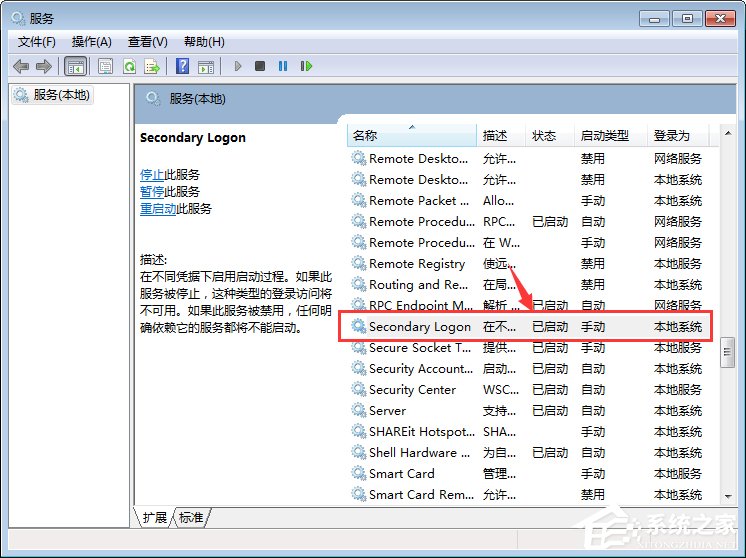Viewport: 746px width, 558px height.
Task: Click the scrollbar up arrow
Action: click(728, 133)
